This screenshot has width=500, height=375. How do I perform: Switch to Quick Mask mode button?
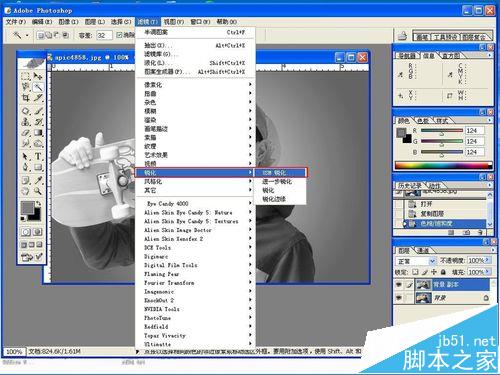pyautogui.click(x=38, y=232)
